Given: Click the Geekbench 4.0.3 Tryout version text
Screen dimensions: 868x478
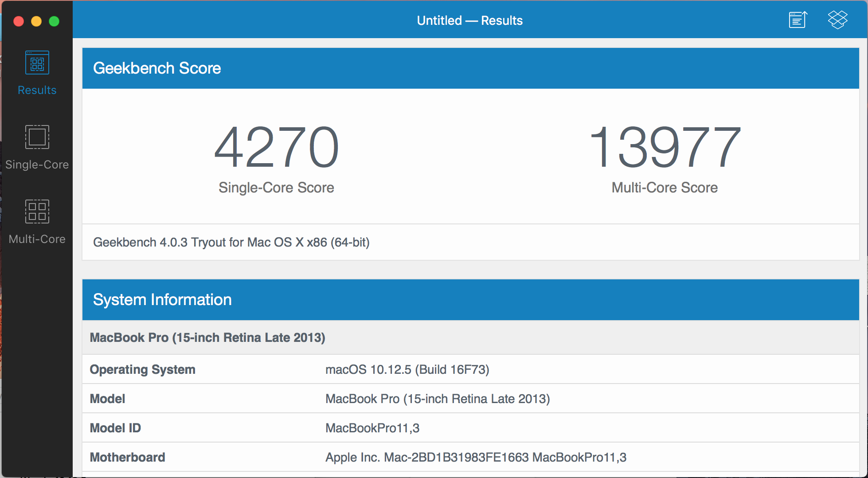Looking at the screenshot, I should [x=231, y=243].
